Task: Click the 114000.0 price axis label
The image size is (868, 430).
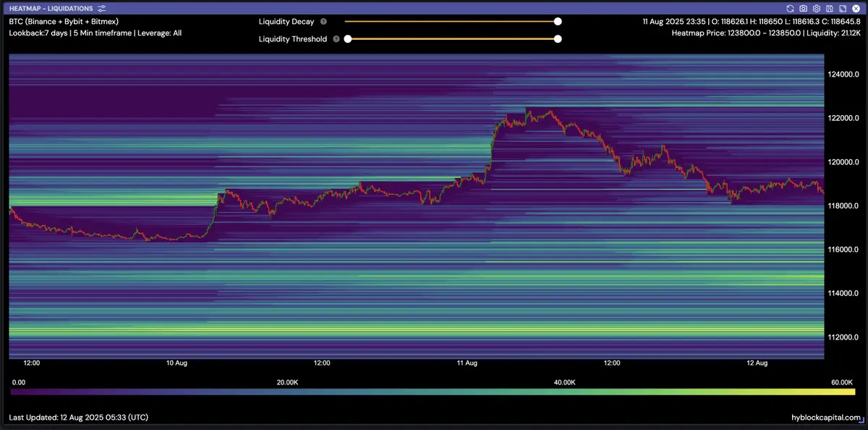Action: (x=843, y=293)
